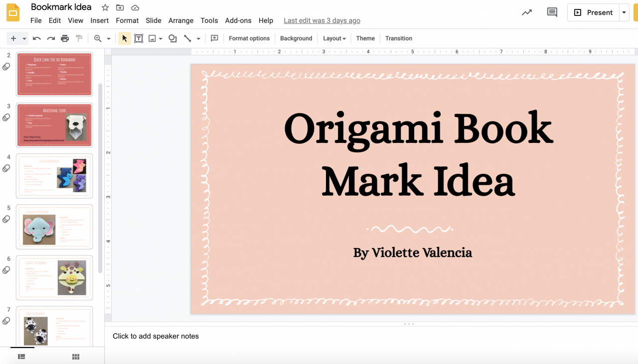Open the Insert menu
This screenshot has width=638, height=364.
pos(99,20)
